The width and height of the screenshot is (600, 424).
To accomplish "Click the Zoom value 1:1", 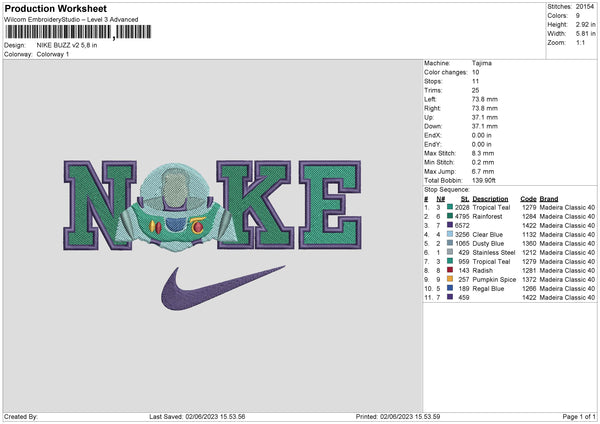I will pyautogui.click(x=580, y=42).
